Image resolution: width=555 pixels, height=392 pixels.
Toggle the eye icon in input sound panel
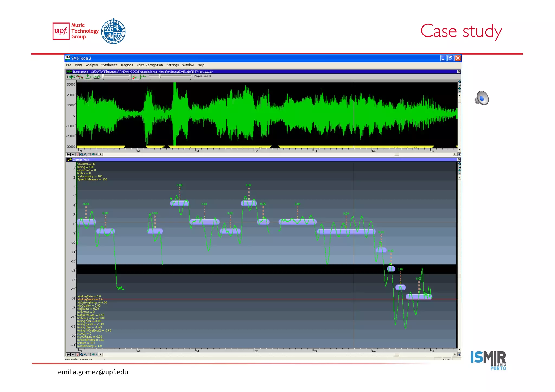coord(459,154)
